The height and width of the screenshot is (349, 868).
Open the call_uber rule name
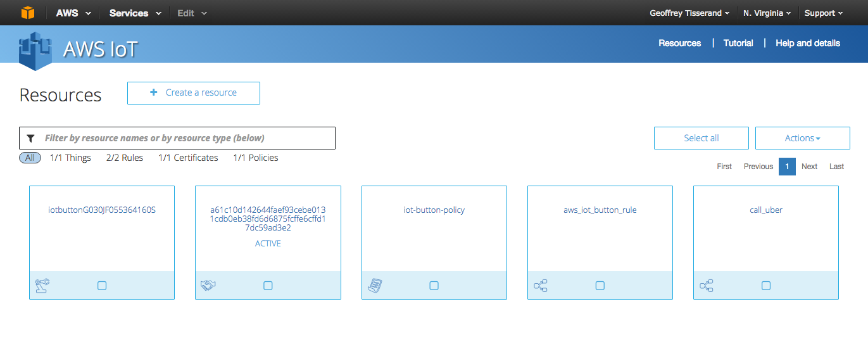[x=766, y=210]
